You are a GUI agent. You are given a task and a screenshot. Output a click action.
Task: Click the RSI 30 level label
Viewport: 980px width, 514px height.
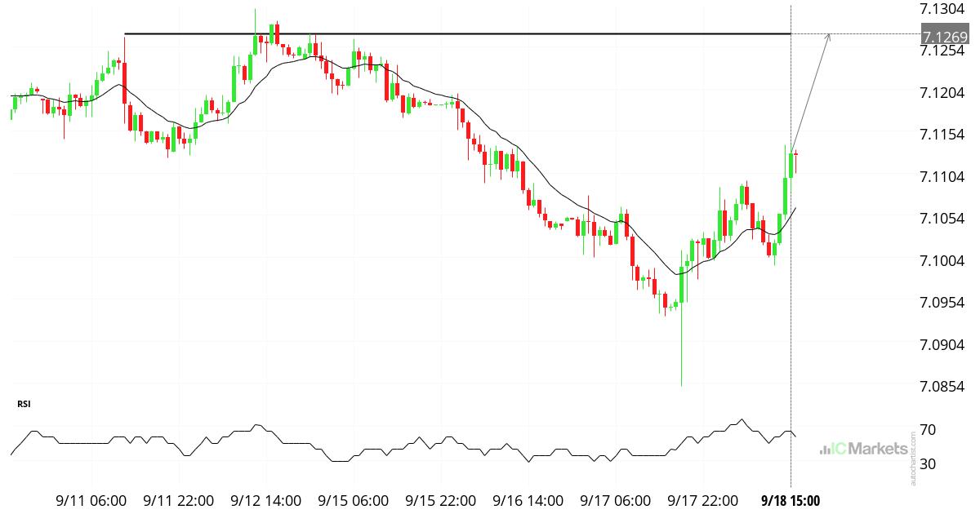[x=928, y=464]
